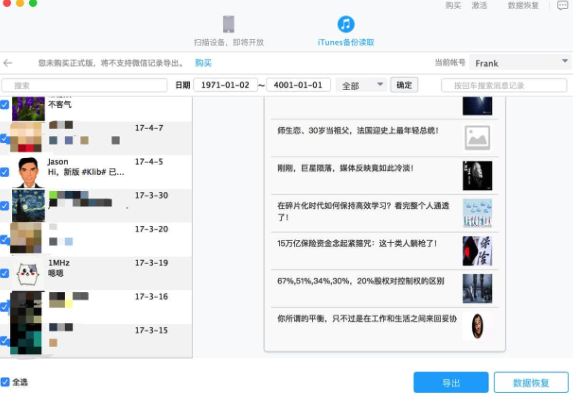Viewport: 573px width, 396px height.
Task: Select the start date field 1971-01-02
Action: tap(225, 85)
